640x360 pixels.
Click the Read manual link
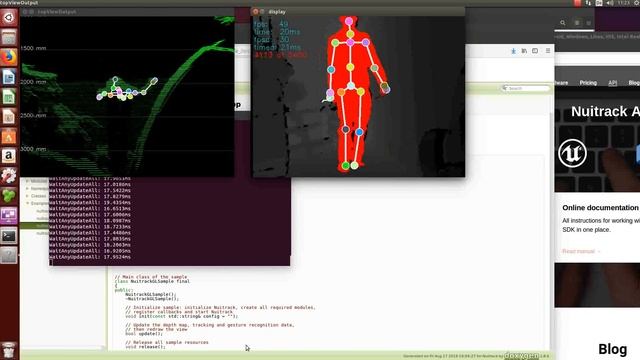point(581,251)
